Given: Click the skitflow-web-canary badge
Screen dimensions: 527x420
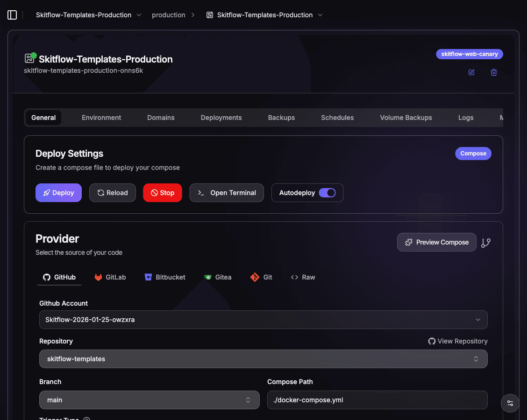Looking at the screenshot, I should tap(469, 54).
